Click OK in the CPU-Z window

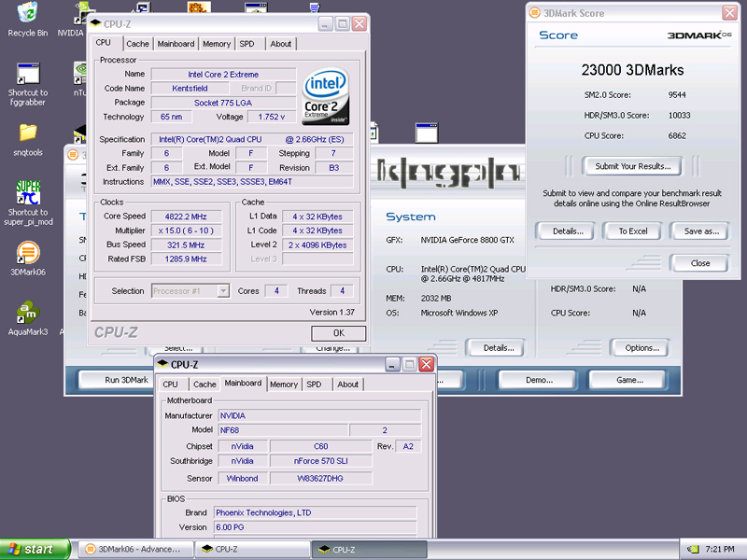pos(338,332)
